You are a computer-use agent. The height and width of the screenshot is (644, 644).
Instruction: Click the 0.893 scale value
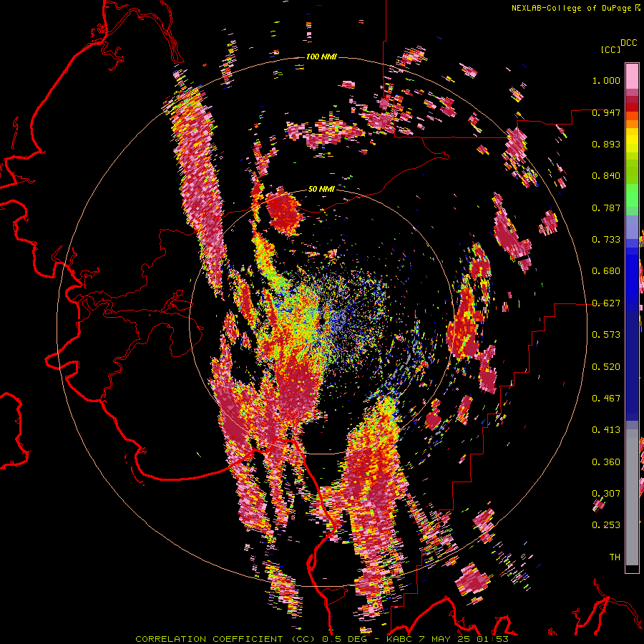point(606,144)
